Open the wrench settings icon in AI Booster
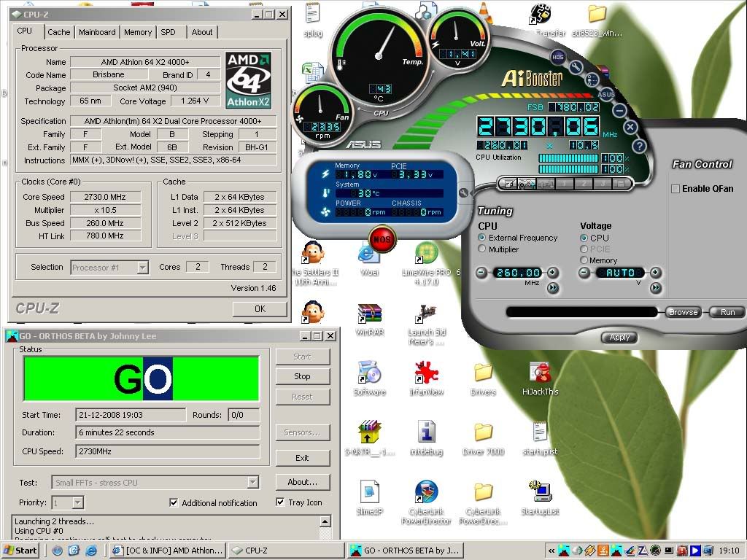 576,67
